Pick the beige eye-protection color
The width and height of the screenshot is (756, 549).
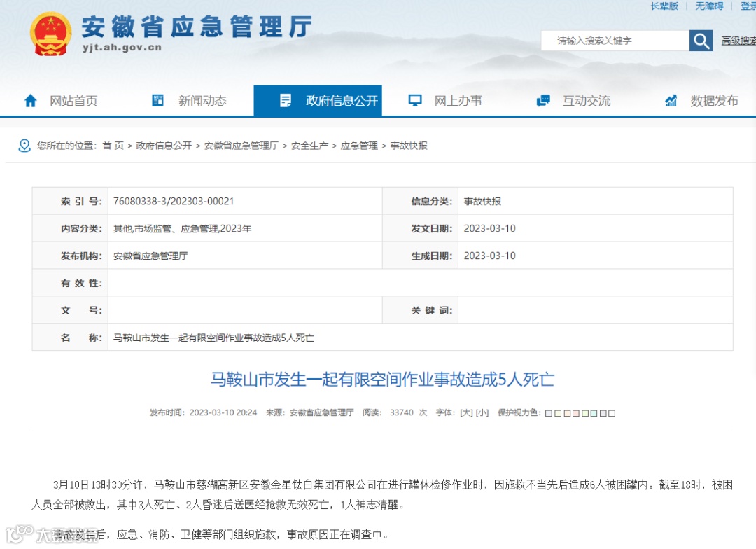tap(567, 413)
